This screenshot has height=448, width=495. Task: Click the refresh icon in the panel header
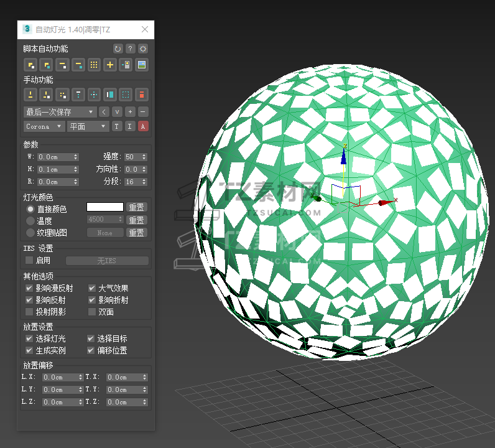click(118, 49)
